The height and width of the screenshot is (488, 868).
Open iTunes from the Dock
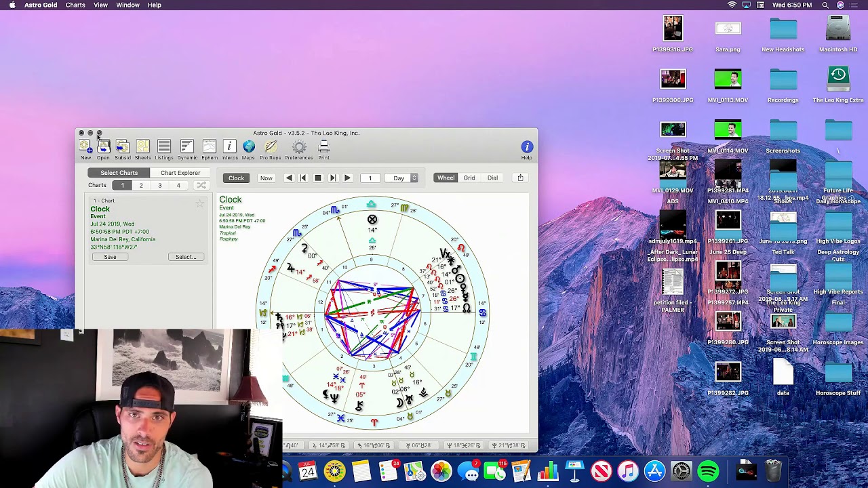[x=628, y=471]
